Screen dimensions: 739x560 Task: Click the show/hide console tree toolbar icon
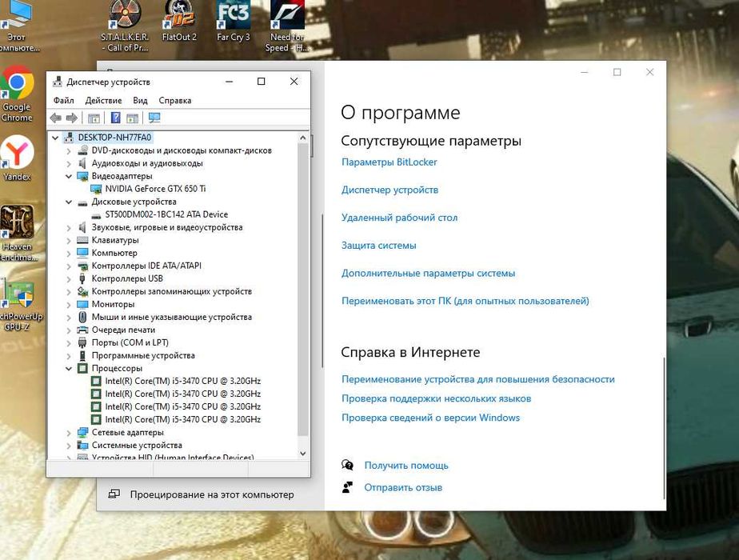(x=94, y=118)
